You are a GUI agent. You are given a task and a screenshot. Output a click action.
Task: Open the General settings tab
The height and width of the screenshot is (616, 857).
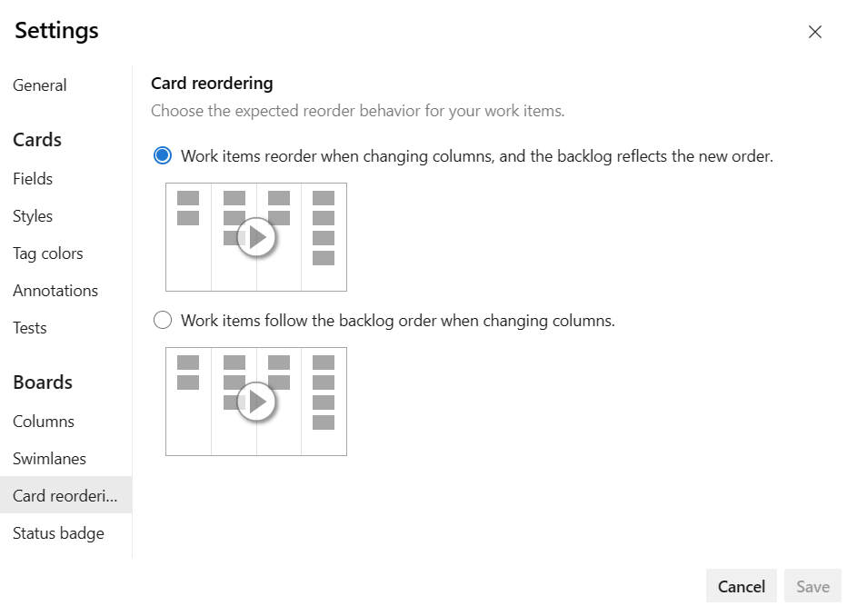point(40,85)
